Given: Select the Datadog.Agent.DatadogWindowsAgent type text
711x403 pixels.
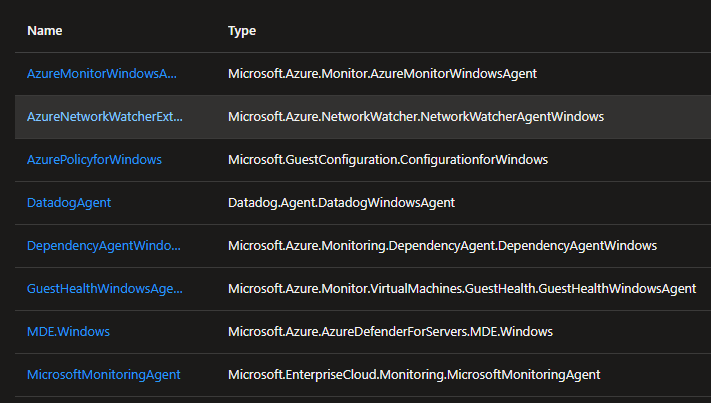Looking at the screenshot, I should [x=341, y=203].
